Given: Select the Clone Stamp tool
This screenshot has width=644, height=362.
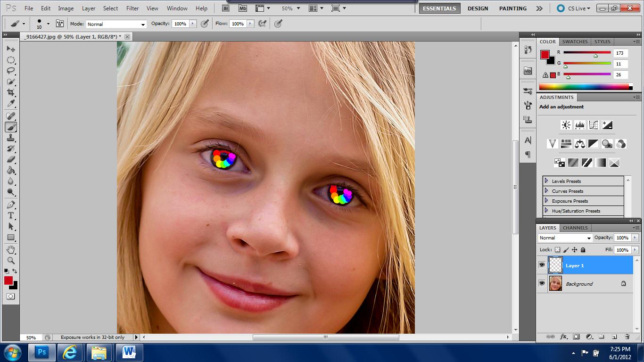Looking at the screenshot, I should pos(11,138).
